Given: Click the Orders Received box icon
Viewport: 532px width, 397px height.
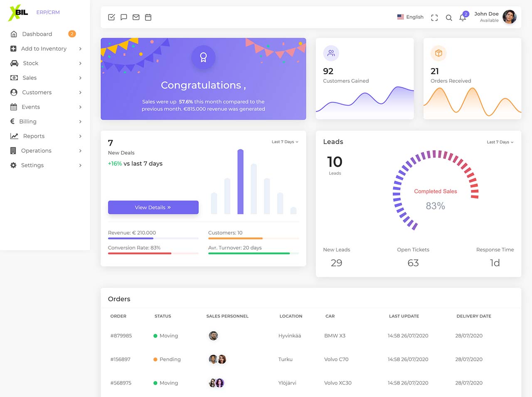Looking at the screenshot, I should pos(438,53).
